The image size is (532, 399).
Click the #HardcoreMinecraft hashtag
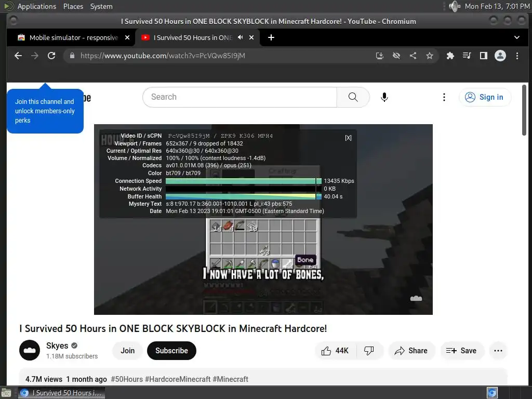click(x=178, y=379)
